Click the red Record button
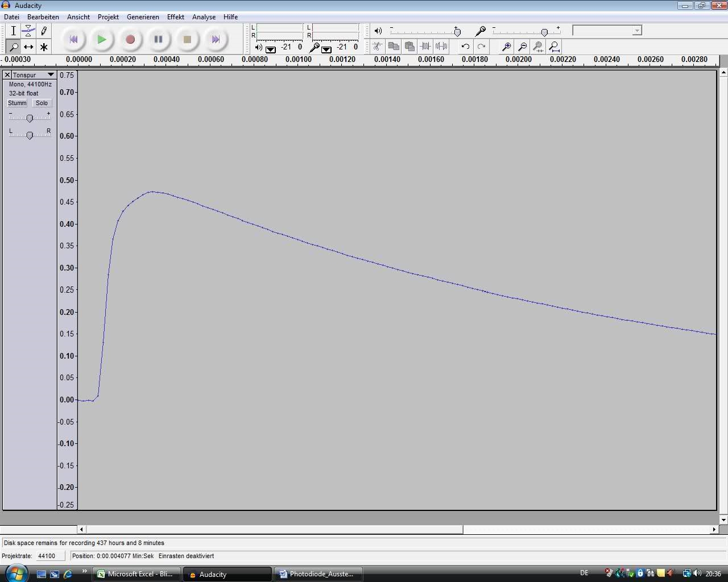This screenshot has height=582, width=728. pos(130,39)
